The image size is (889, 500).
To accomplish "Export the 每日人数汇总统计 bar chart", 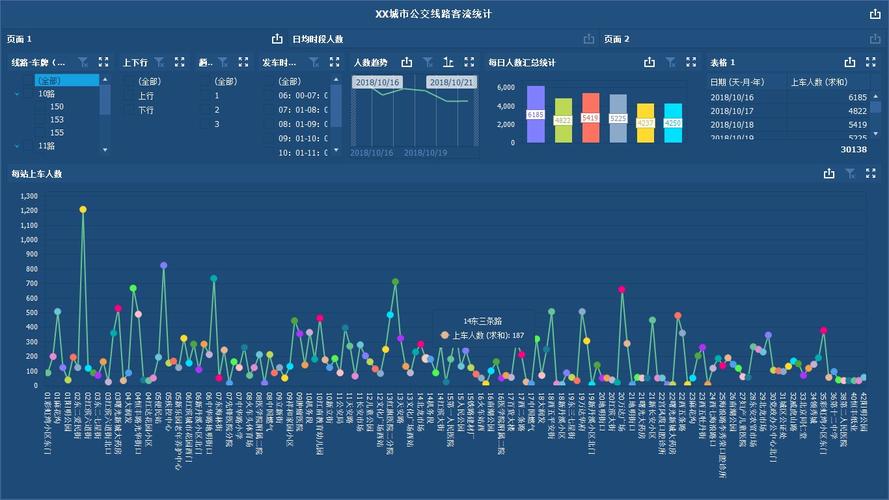I will tap(649, 62).
